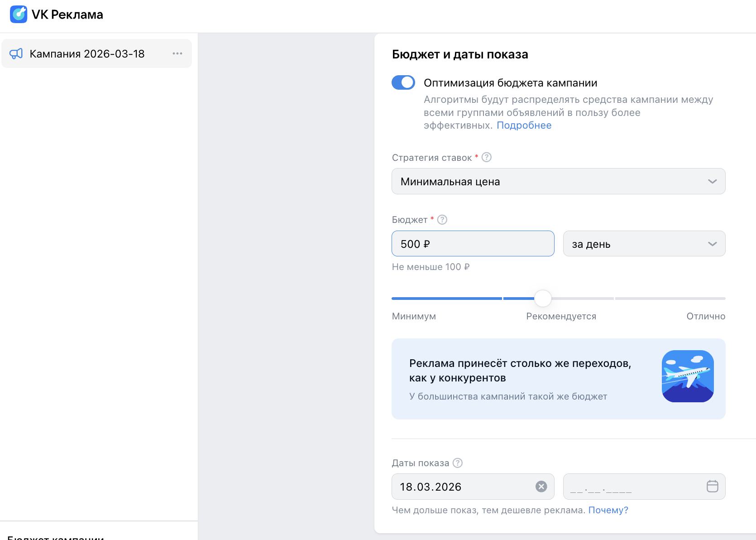Open campaign options via the ellipsis icon
This screenshot has height=540, width=756.
(x=177, y=53)
